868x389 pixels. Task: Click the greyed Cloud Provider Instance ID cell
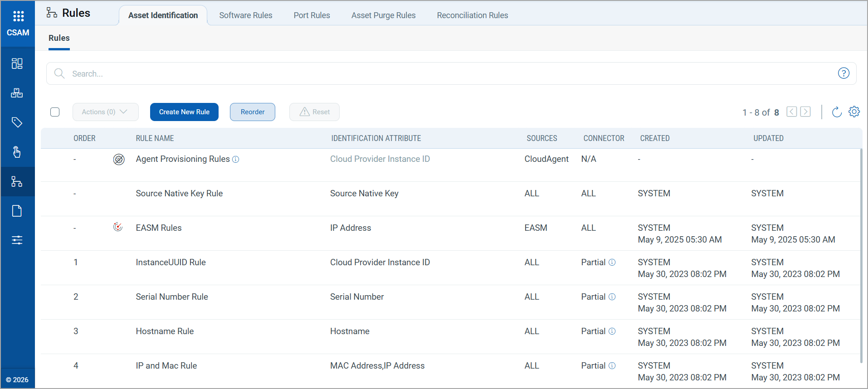[x=380, y=159]
